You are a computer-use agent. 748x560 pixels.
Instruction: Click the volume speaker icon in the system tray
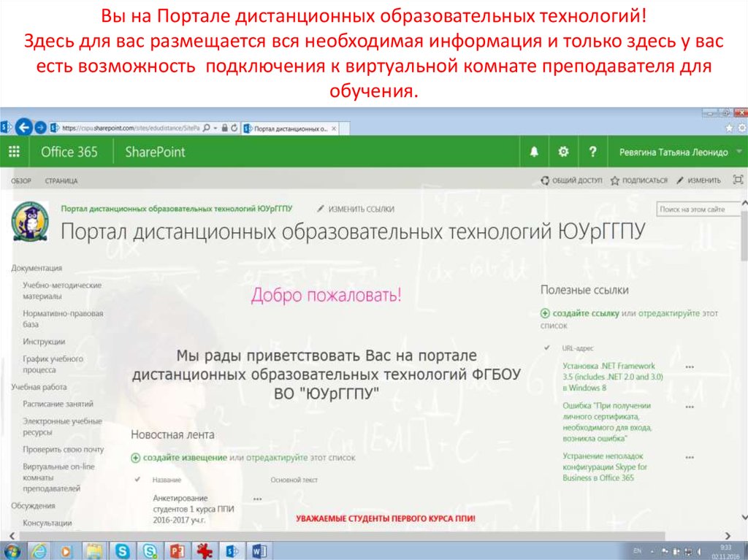698,551
